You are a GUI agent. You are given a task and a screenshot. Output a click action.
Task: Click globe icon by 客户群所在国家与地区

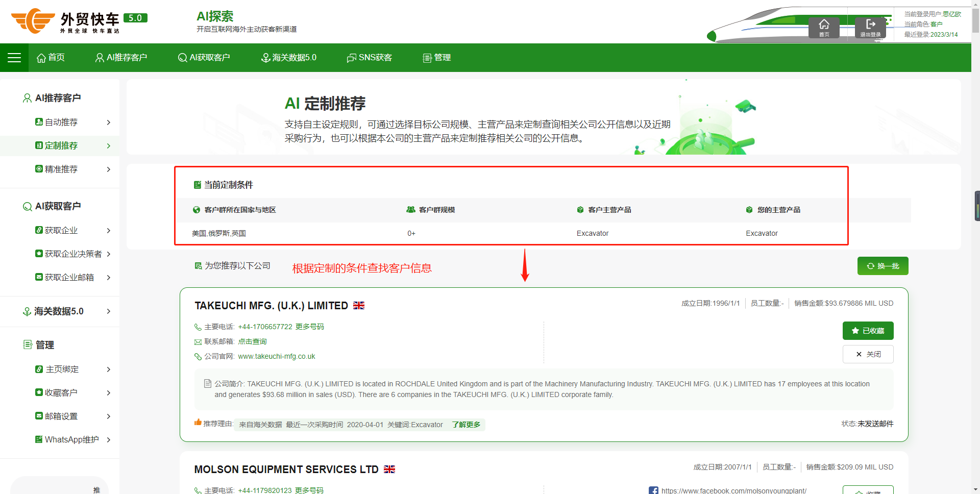[x=197, y=210]
